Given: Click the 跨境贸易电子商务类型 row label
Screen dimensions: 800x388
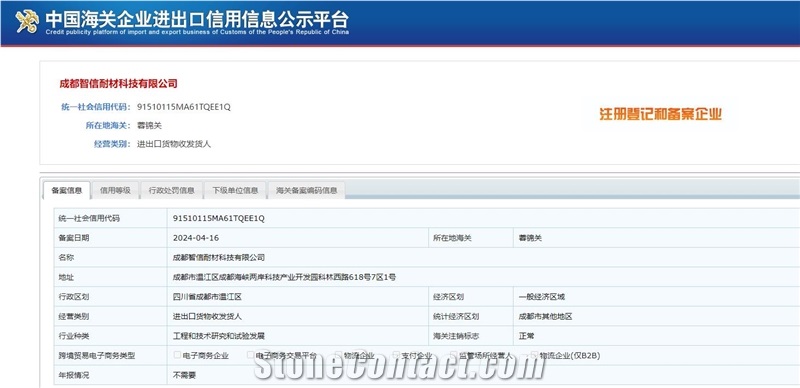Looking at the screenshot, I should pos(97,356).
